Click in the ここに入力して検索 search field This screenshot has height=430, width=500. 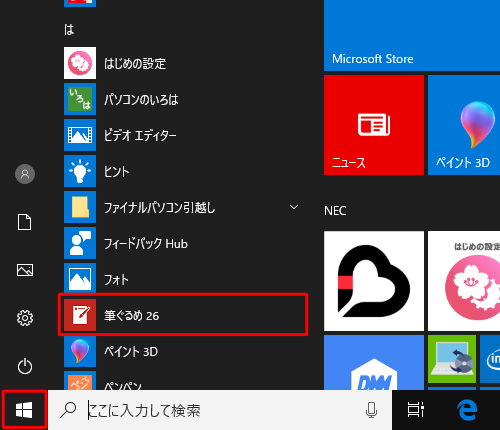220,410
